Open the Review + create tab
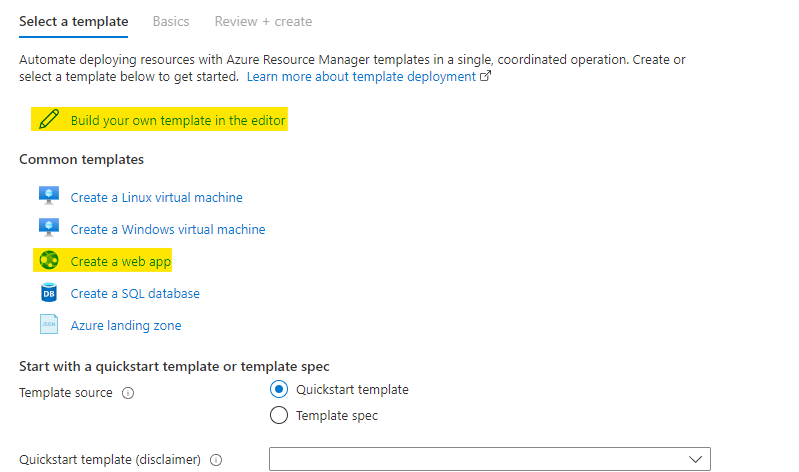Viewport: 799px width, 472px height. click(263, 21)
